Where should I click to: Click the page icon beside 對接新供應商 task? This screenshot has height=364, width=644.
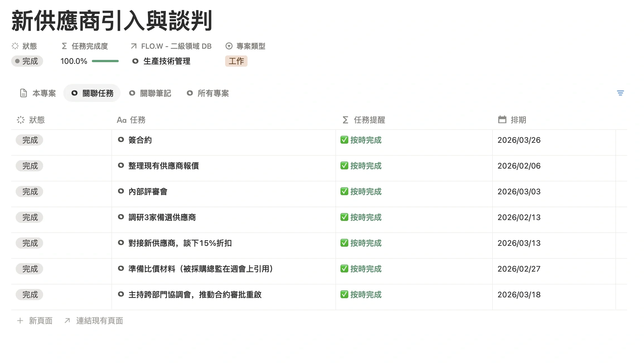121,242
